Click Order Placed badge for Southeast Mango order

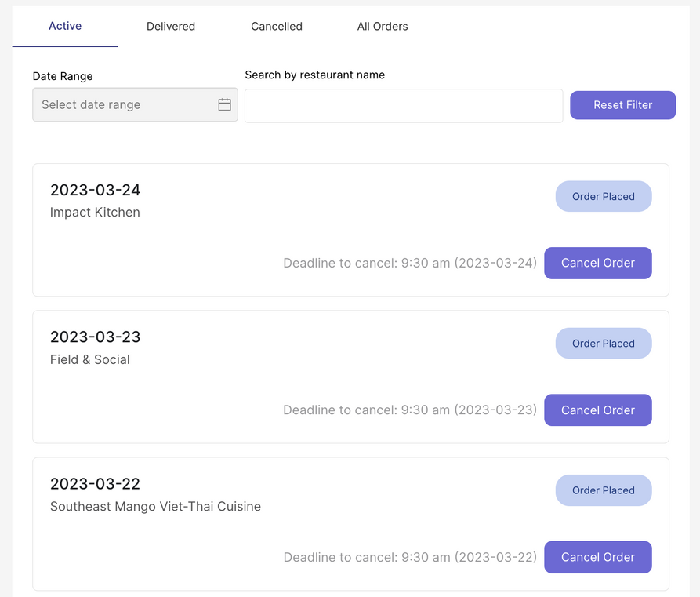tap(603, 490)
